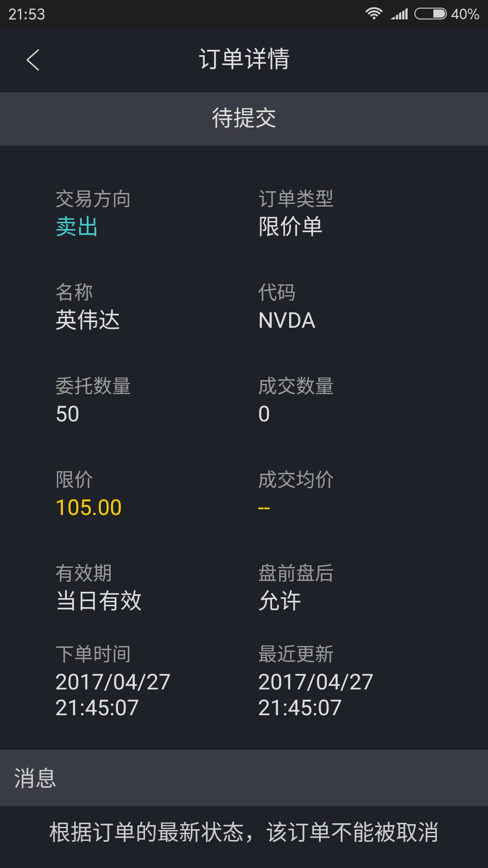The height and width of the screenshot is (868, 488).
Task: Tap the 消息 section header
Action: coord(35,778)
